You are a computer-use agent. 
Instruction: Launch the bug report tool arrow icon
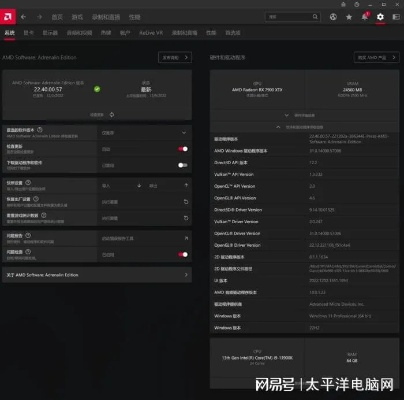tap(186, 238)
